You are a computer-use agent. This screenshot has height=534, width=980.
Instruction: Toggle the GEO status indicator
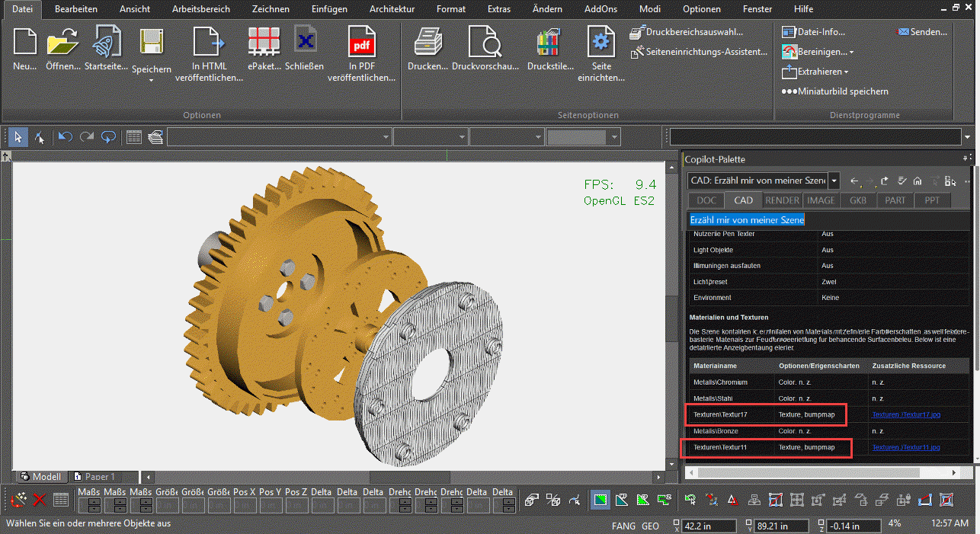tap(650, 526)
